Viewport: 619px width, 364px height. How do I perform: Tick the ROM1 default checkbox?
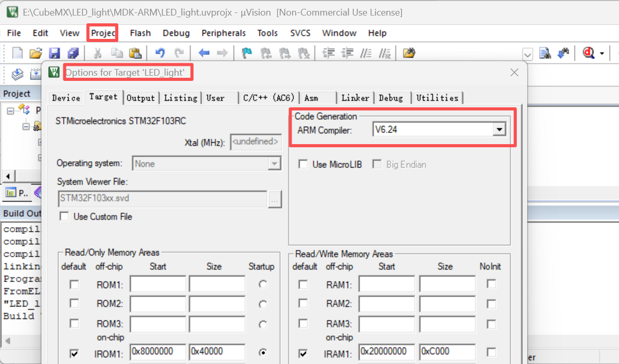tap(74, 284)
